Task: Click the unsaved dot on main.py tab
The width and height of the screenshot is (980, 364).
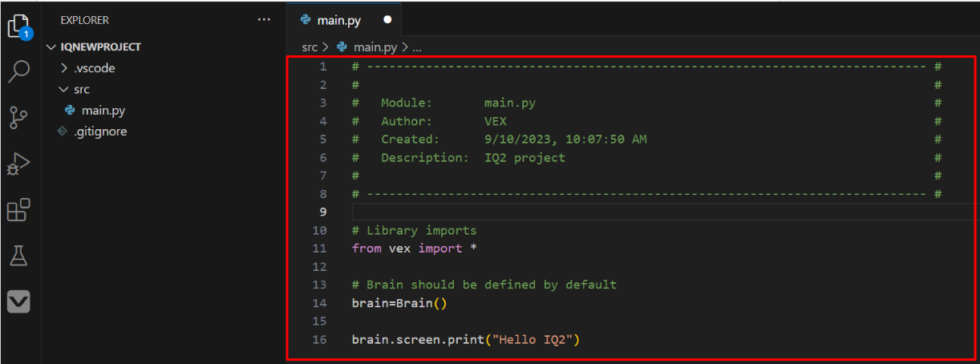Action: 387,19
